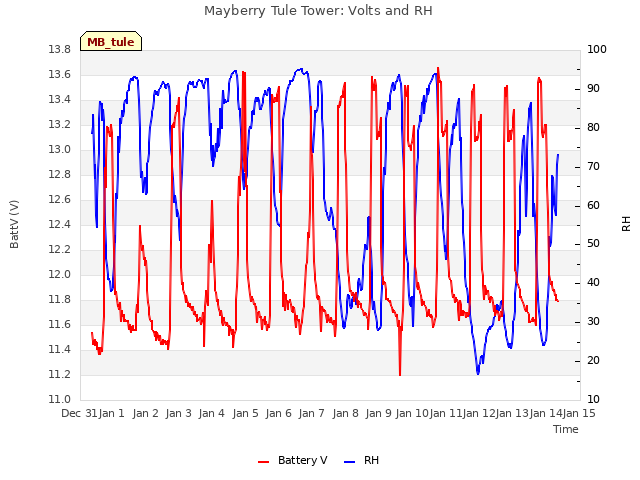The width and height of the screenshot is (640, 480).
Task: Click the Jan 6 x-axis tick label
Action: [x=278, y=413]
